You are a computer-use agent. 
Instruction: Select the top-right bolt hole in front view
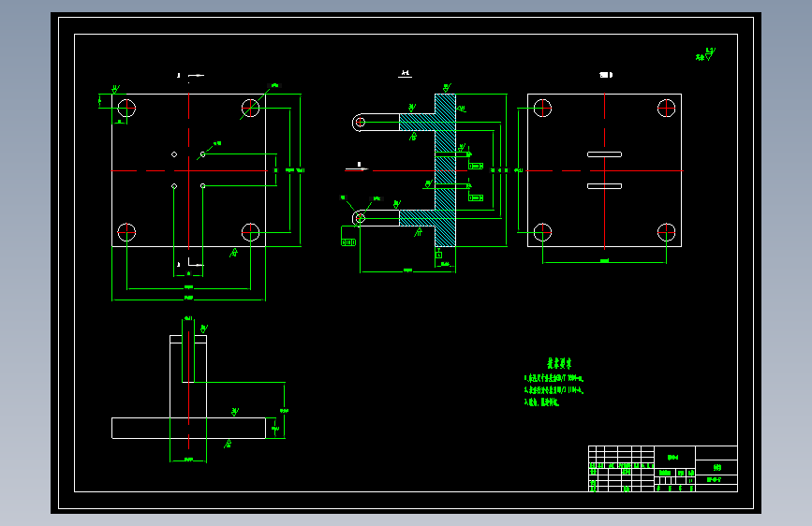[251, 109]
